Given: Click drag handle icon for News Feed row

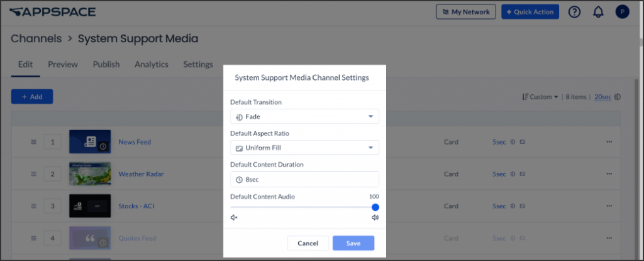Looking at the screenshot, I should 34,142.
